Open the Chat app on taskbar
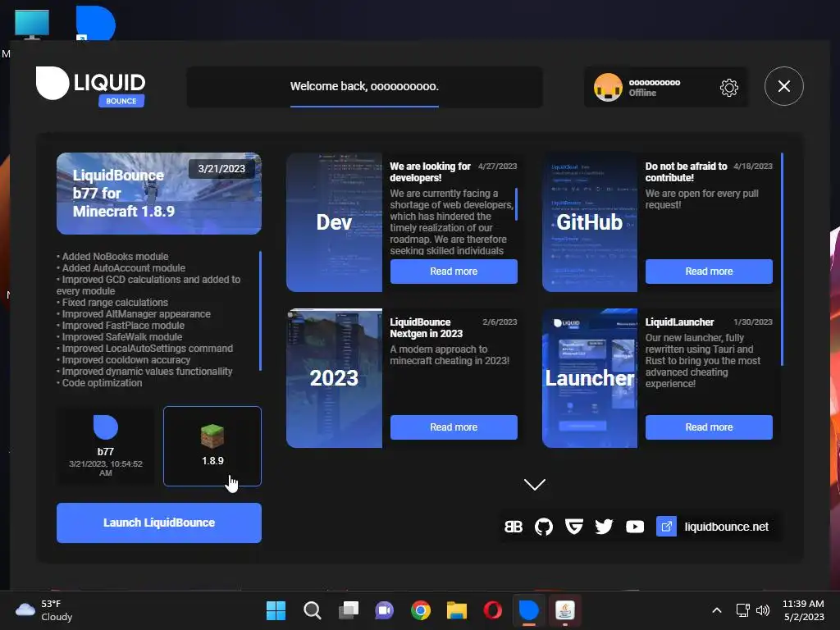 pos(384,610)
